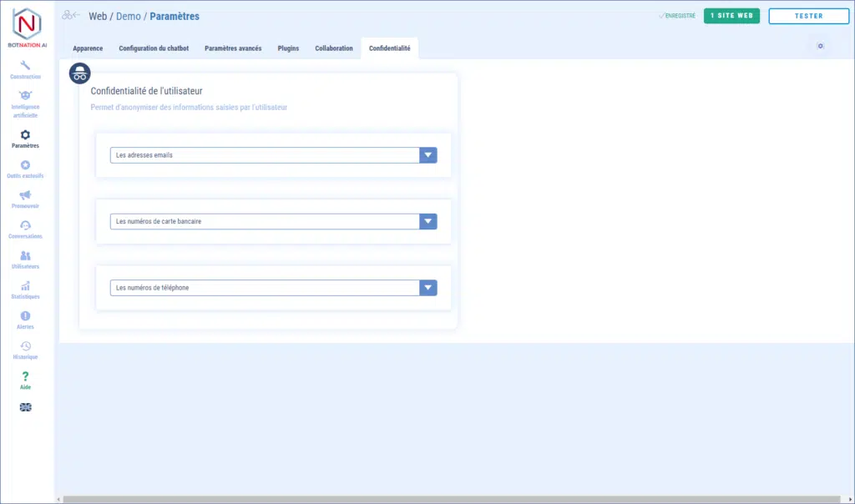Expand the 'Les adresses emails' dropdown

point(427,155)
